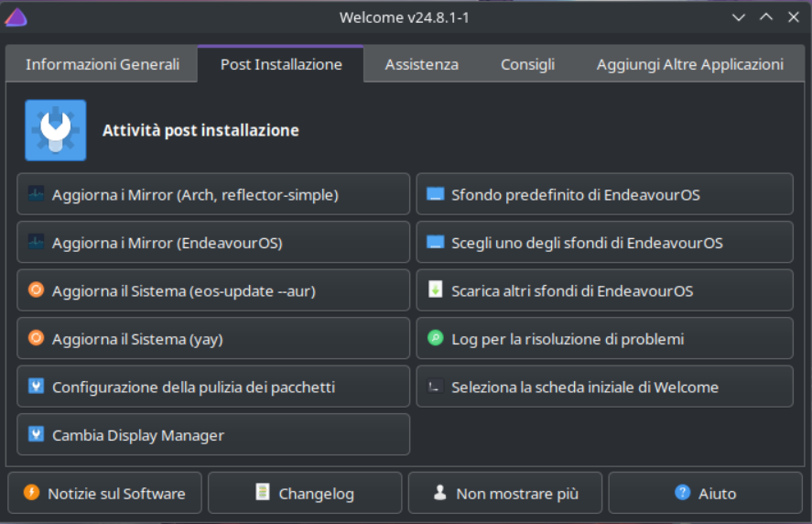Open the Consigli tab

point(527,64)
